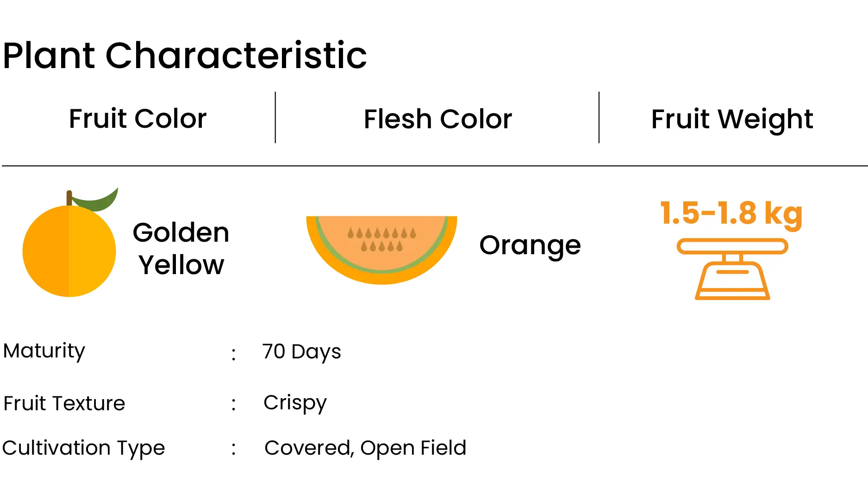Select the Fruit Weight column header

[x=732, y=119]
